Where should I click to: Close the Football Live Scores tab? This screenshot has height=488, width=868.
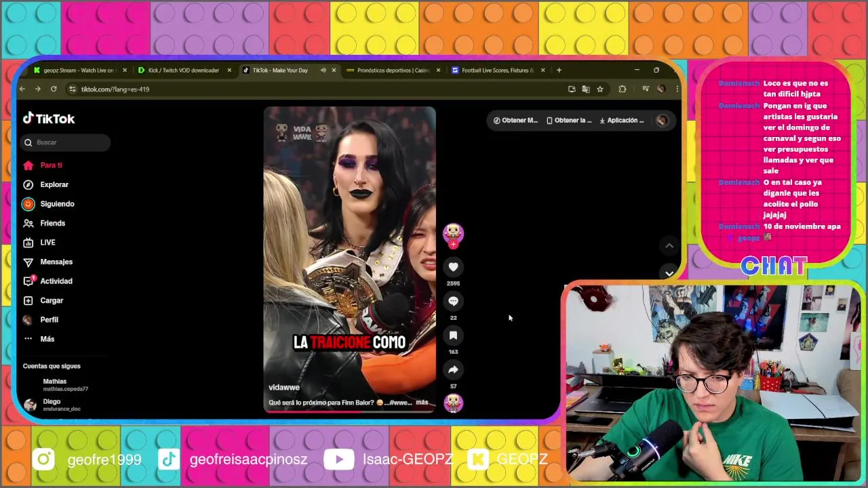pos(542,70)
